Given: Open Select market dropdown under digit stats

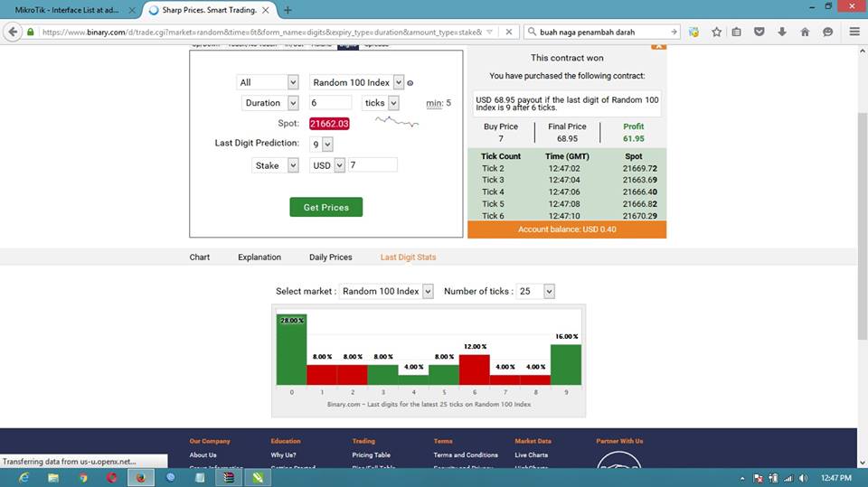Looking at the screenshot, I should coord(386,291).
